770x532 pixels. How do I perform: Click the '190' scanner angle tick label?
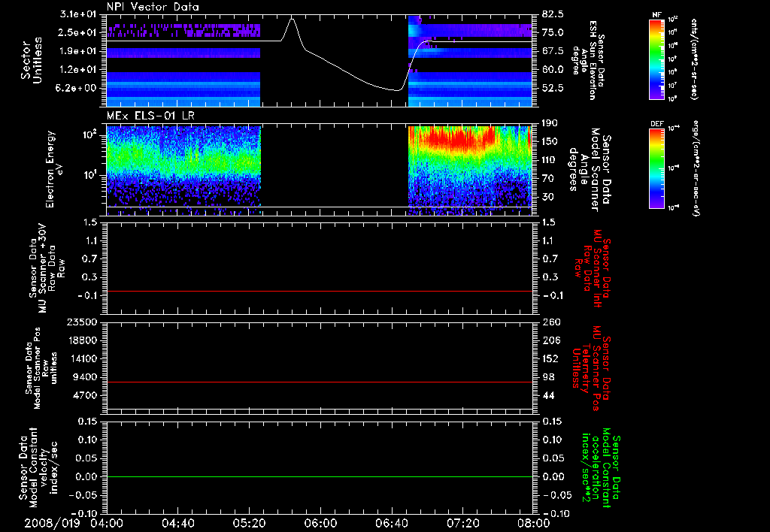click(550, 123)
